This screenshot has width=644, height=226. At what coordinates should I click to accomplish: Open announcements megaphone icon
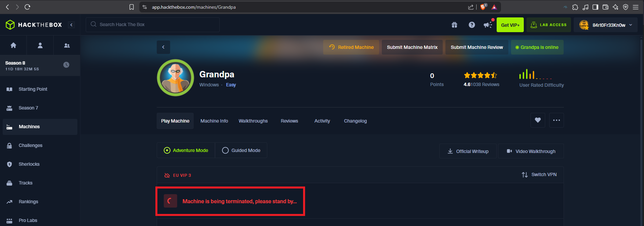[488, 24]
